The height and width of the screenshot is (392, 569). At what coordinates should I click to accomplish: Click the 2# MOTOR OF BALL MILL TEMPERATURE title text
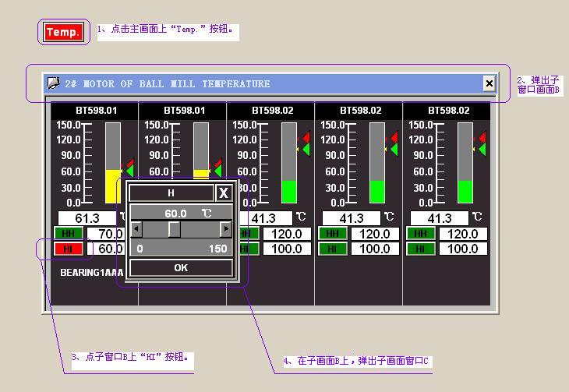[168, 84]
